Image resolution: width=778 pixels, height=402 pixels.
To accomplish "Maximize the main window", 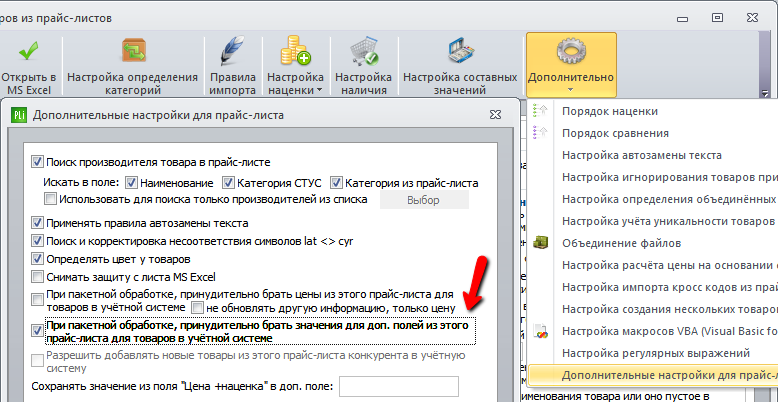I will click(x=717, y=18).
